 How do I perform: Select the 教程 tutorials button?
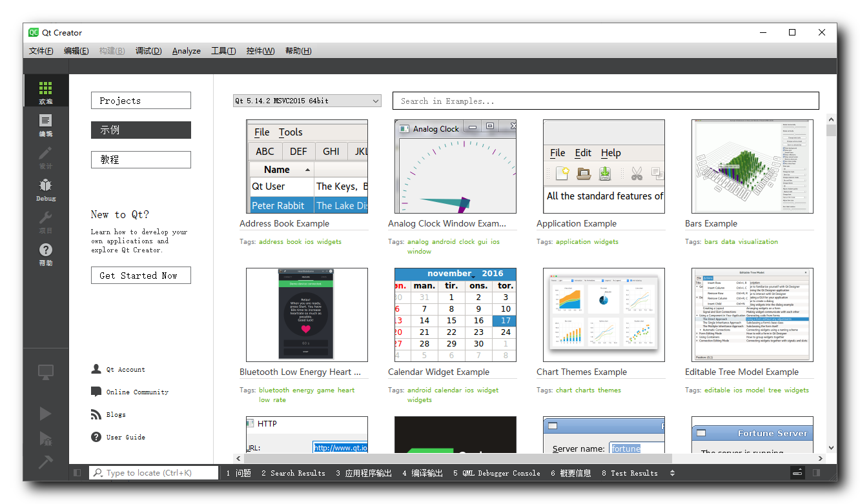click(x=141, y=159)
